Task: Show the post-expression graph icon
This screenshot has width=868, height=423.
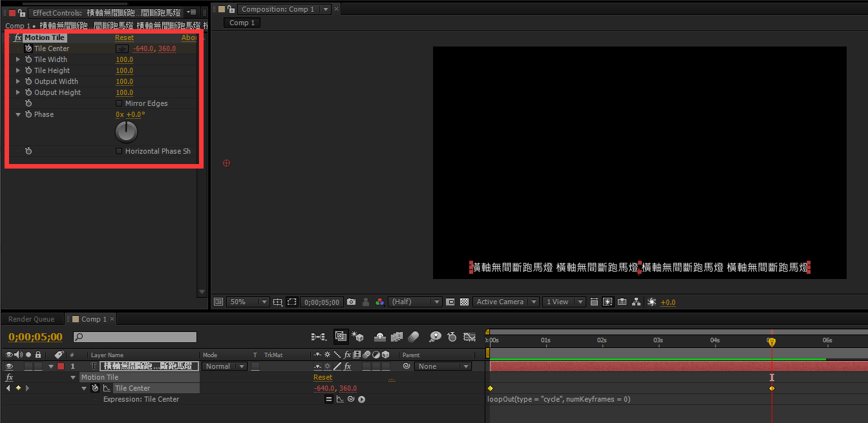Action: [x=339, y=399]
